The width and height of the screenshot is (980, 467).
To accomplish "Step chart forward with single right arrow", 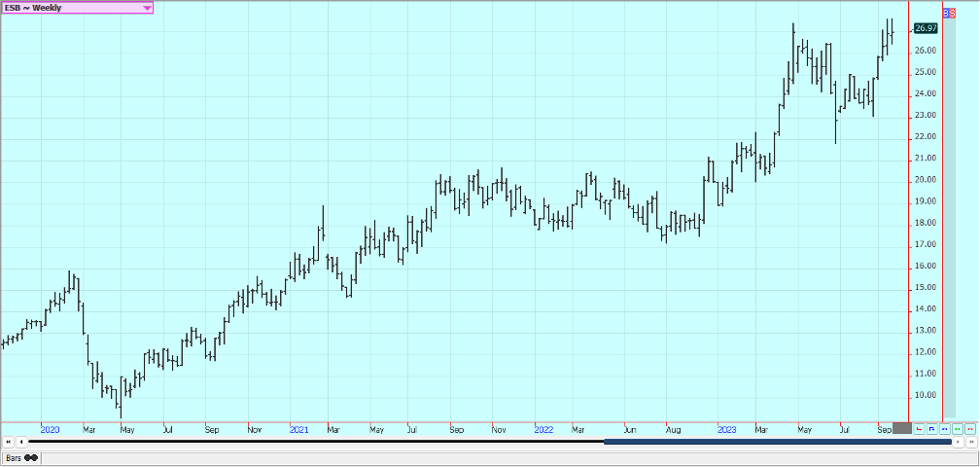I will [x=959, y=442].
